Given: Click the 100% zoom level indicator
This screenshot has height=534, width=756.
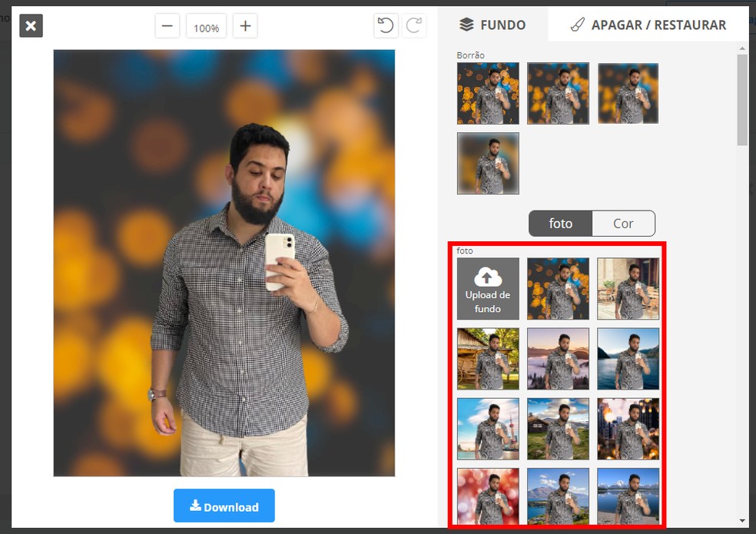Looking at the screenshot, I should pos(206,25).
